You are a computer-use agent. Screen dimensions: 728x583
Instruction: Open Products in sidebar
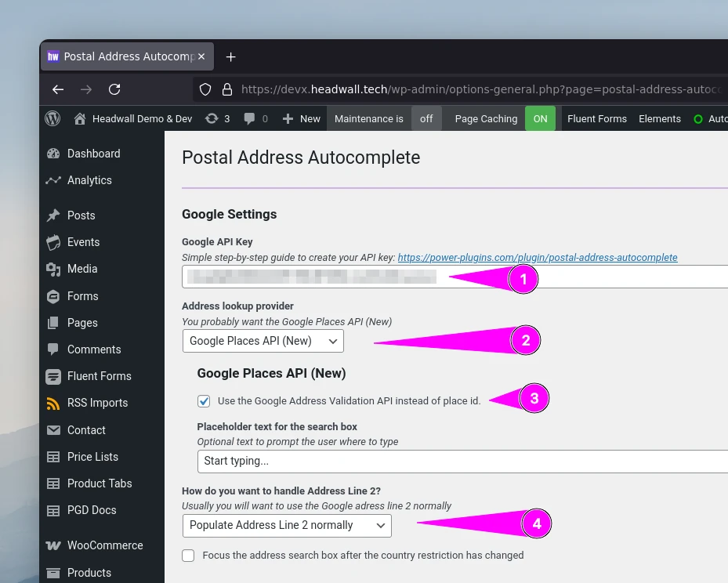tap(89, 573)
